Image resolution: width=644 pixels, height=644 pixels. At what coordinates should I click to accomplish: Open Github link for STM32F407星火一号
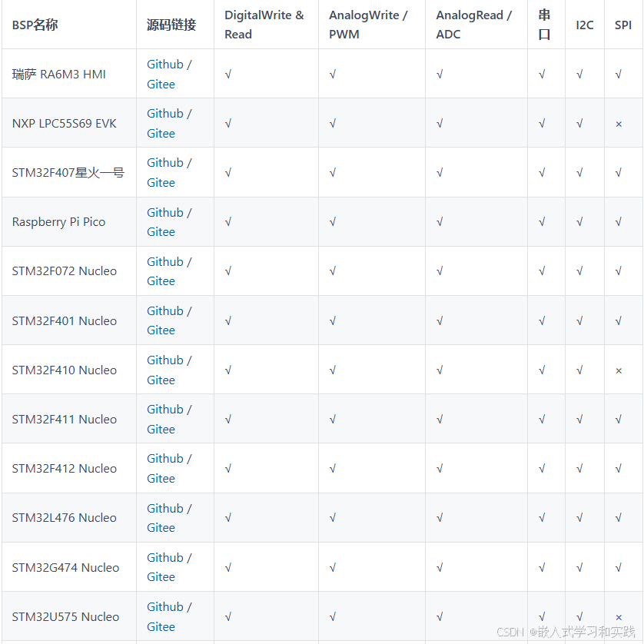point(165,163)
